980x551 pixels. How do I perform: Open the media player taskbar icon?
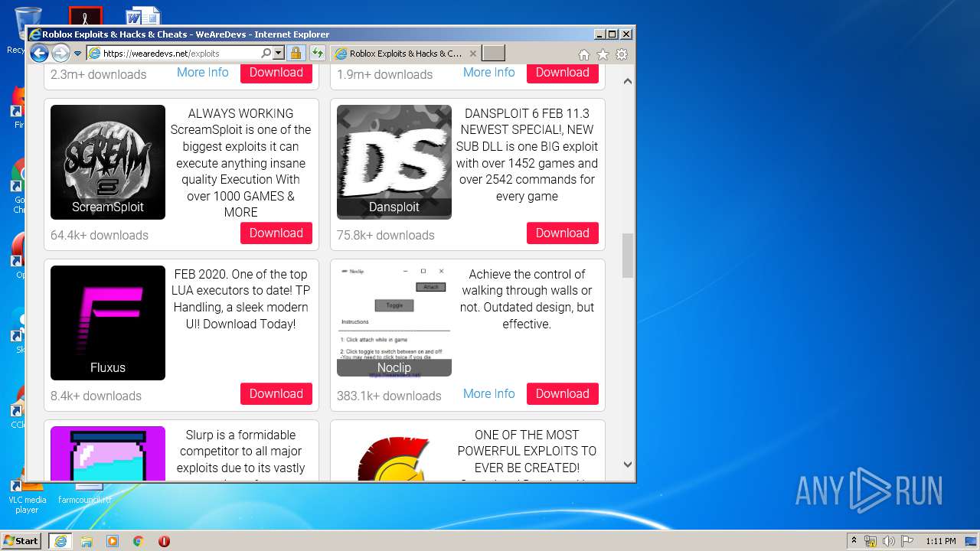tap(113, 541)
